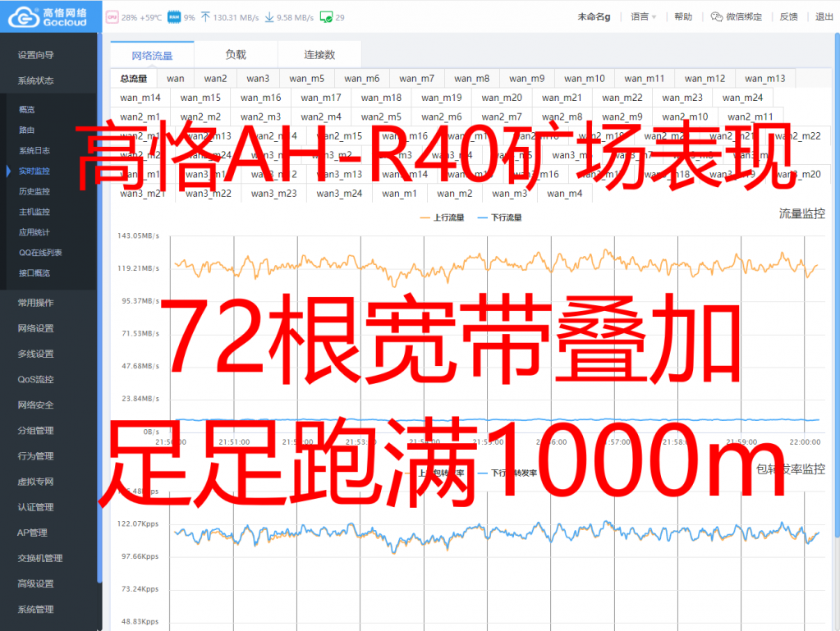The width and height of the screenshot is (840, 631).
Task: Click the upload speed arrow icon
Action: tap(205, 17)
